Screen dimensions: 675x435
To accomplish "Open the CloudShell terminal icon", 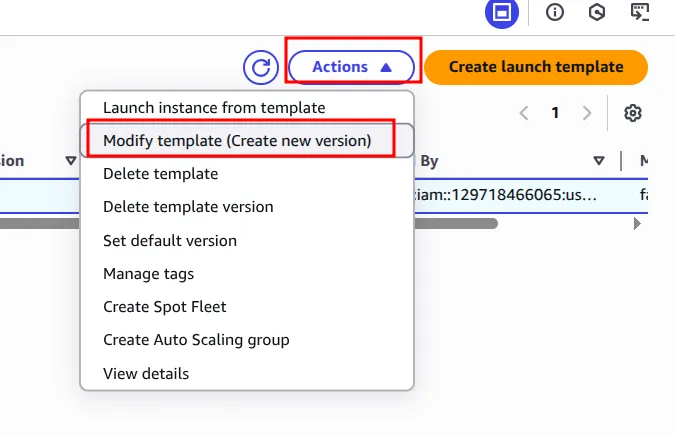I will (x=640, y=12).
